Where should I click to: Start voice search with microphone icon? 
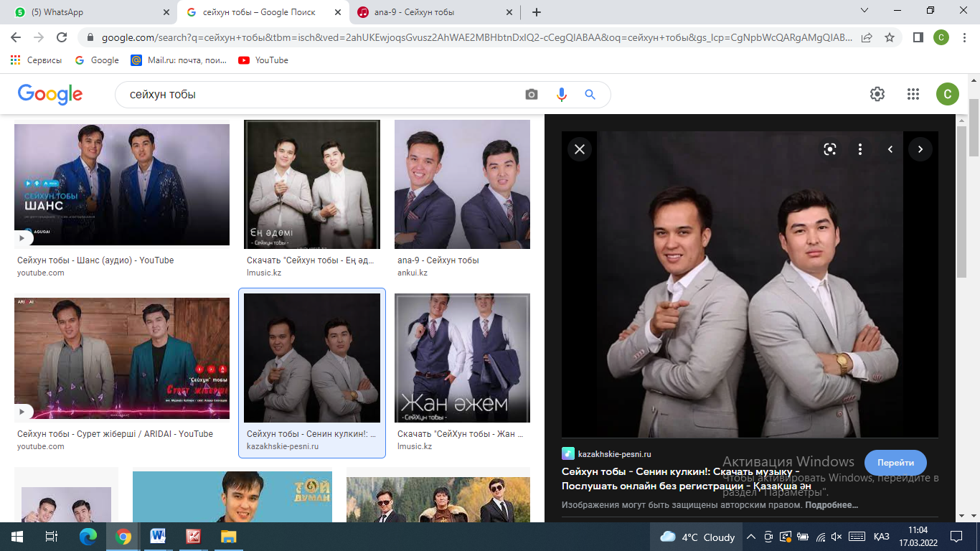tap(561, 95)
